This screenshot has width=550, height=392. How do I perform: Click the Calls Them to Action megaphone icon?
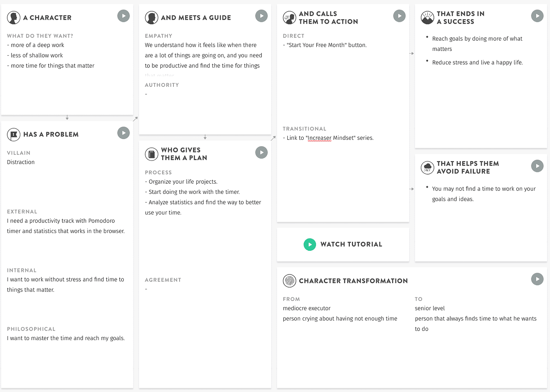[289, 17]
